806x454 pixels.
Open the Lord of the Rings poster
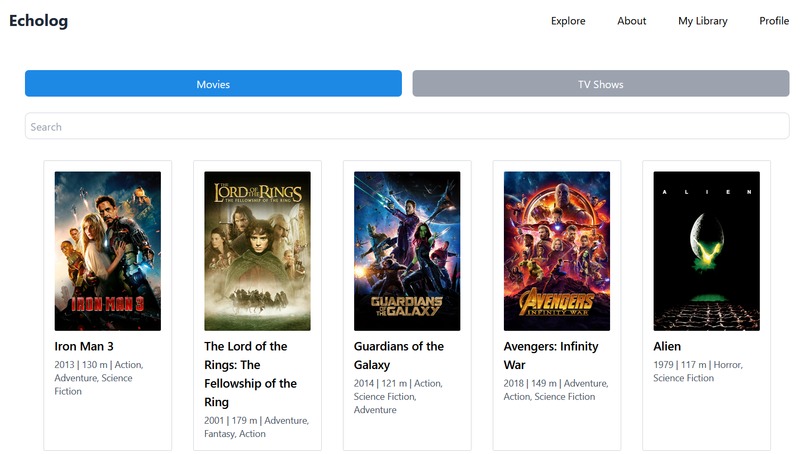(x=257, y=251)
